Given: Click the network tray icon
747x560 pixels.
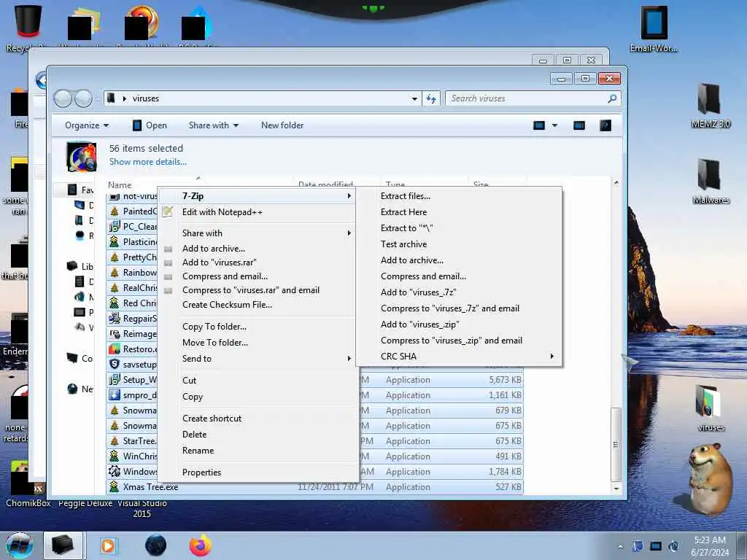Looking at the screenshot, I should tap(656, 546).
